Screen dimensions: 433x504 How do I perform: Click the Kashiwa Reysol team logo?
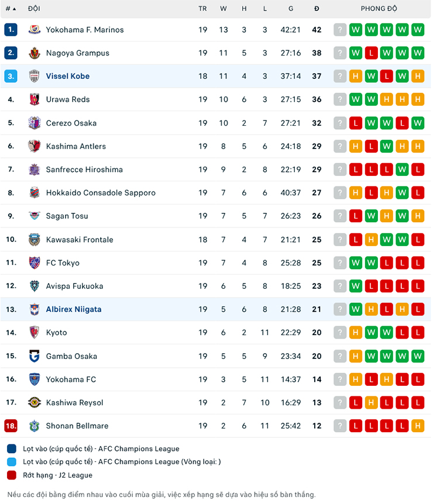(35, 403)
